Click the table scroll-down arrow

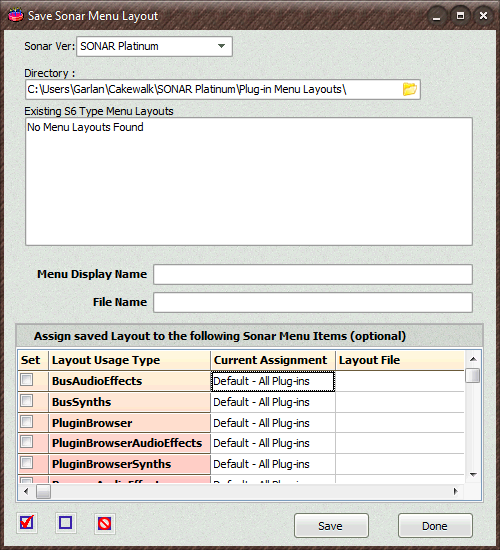[x=473, y=475]
